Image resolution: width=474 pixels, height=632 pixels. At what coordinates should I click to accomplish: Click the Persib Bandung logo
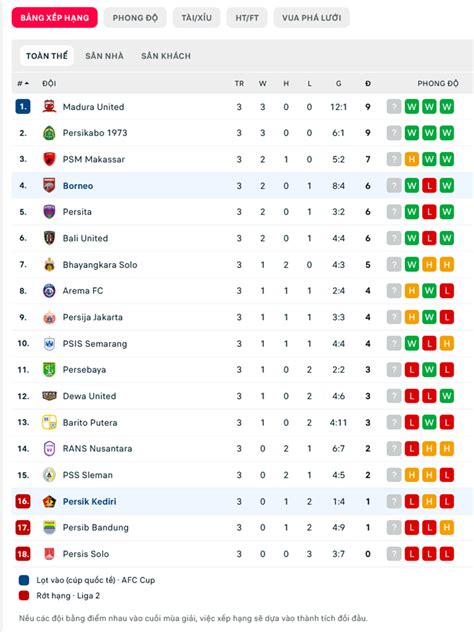tap(49, 527)
